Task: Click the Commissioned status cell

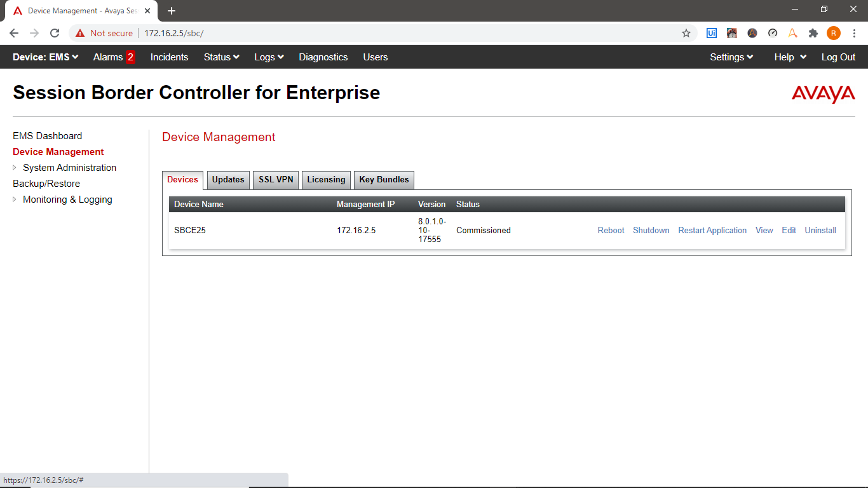Action: point(484,231)
